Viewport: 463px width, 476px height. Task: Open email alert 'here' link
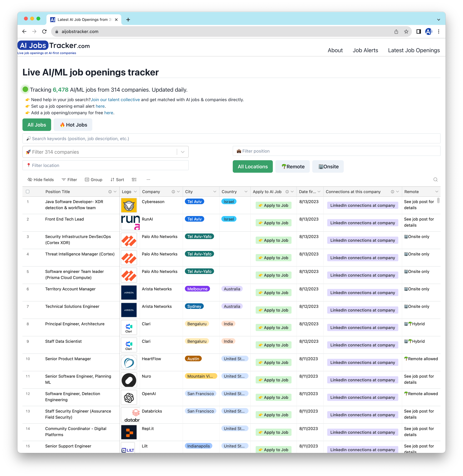pos(100,106)
